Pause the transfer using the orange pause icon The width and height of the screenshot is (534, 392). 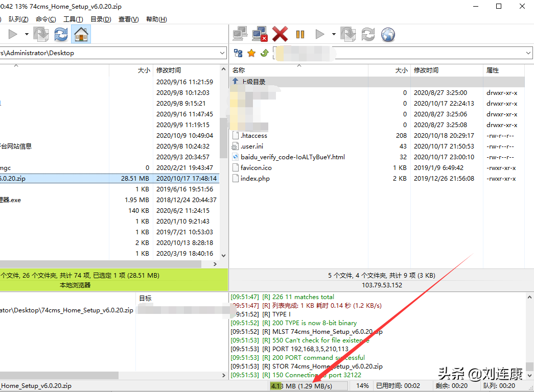tap(300, 35)
